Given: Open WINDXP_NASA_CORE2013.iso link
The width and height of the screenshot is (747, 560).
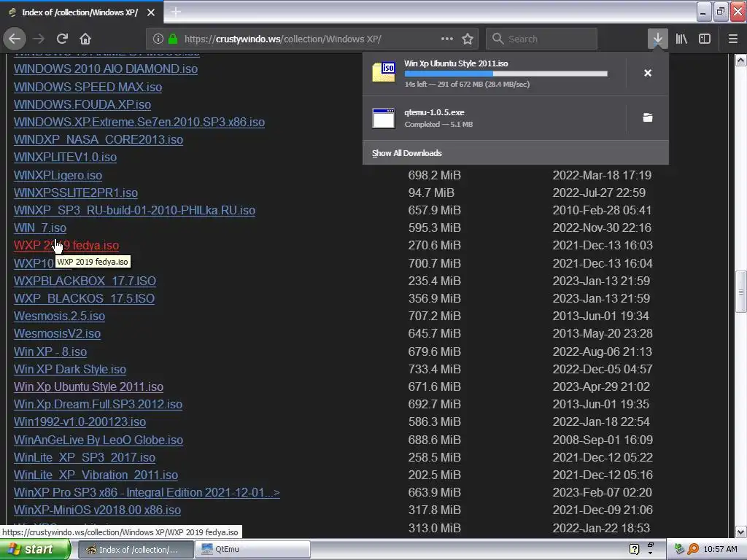Looking at the screenshot, I should [98, 139].
